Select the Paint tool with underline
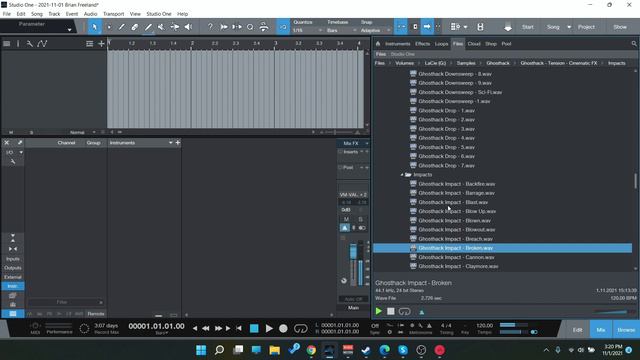Screen dimensions: 640x360 pos(148,27)
